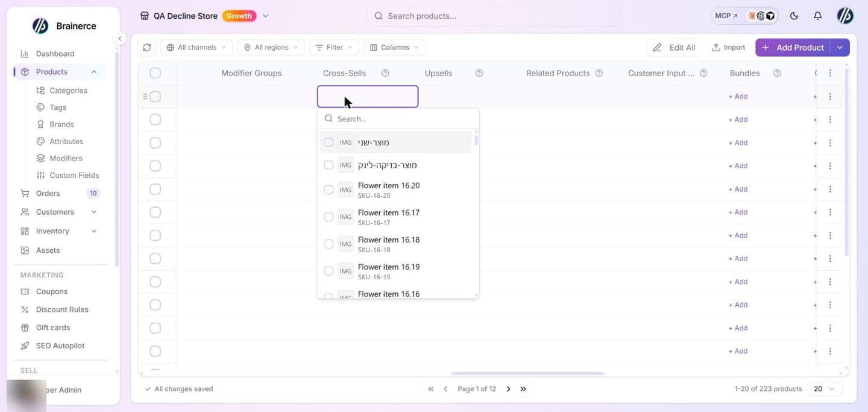Viewport: 868px width, 412px height.
Task: Open SEO Autopilot in the sidebar
Action: tap(60, 346)
